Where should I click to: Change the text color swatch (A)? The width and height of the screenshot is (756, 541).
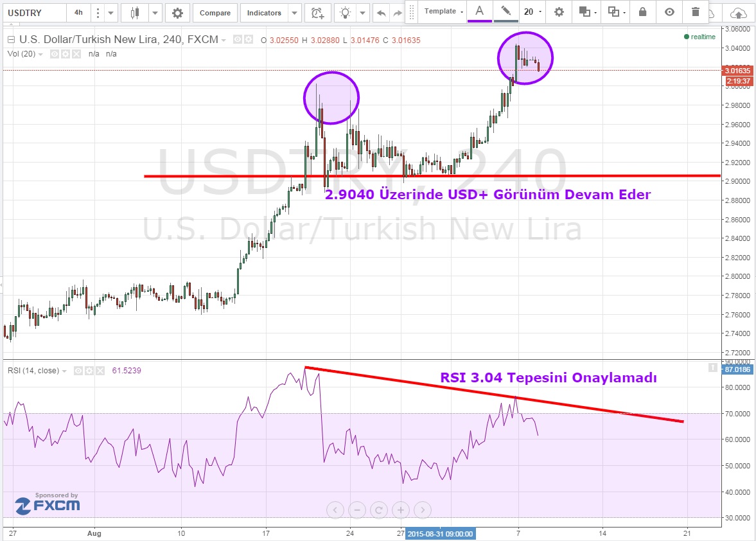(x=479, y=12)
